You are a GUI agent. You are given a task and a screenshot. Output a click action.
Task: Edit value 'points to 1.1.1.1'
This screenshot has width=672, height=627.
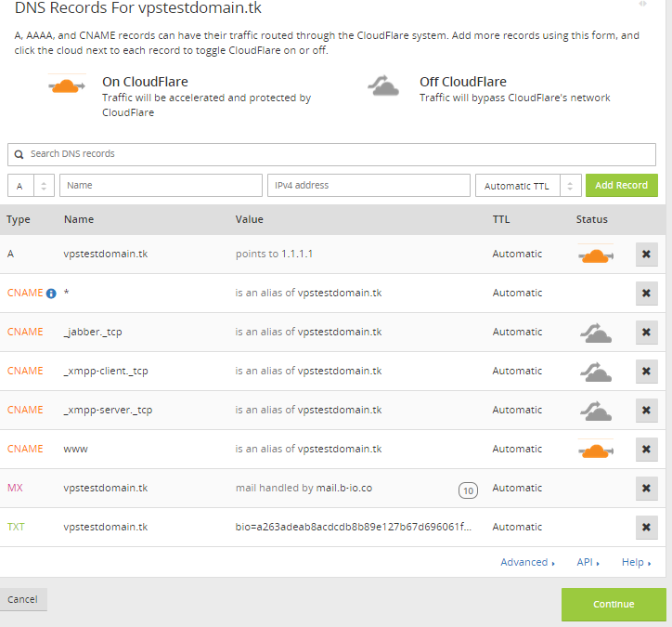(275, 254)
